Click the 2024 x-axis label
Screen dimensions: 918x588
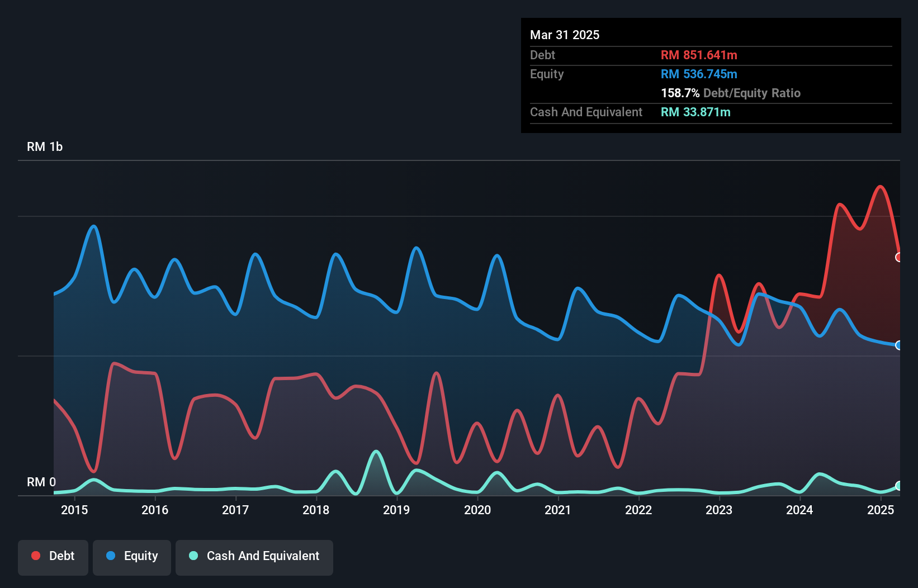pyautogui.click(x=799, y=510)
